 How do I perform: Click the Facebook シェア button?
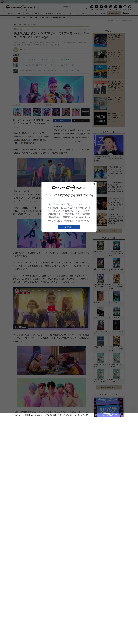click(62, 121)
